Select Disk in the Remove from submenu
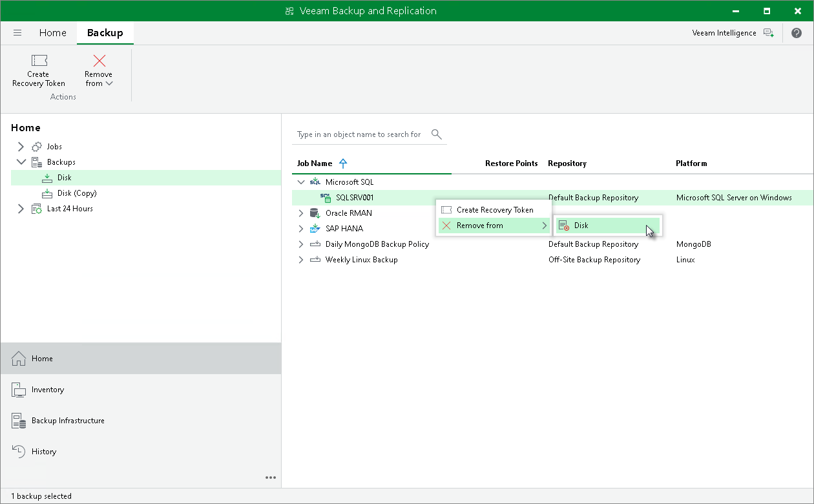 [581, 226]
